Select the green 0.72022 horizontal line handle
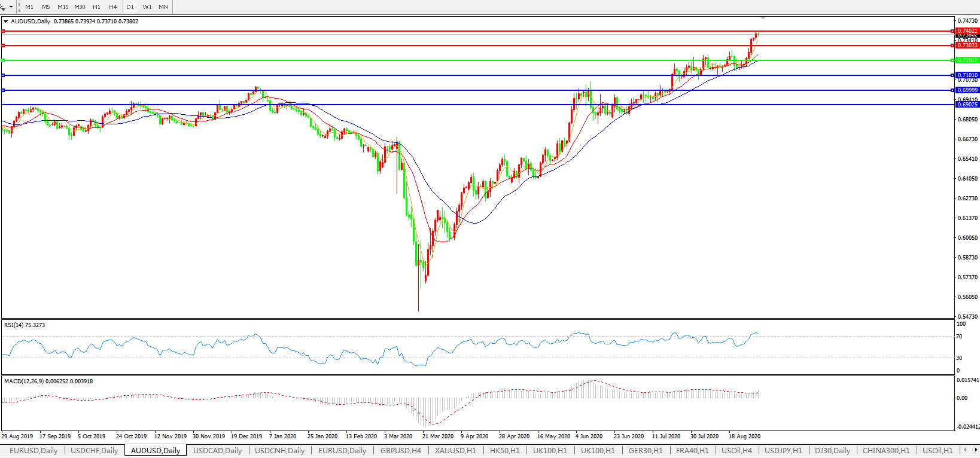Screen dimensions: 980x458 [4, 60]
